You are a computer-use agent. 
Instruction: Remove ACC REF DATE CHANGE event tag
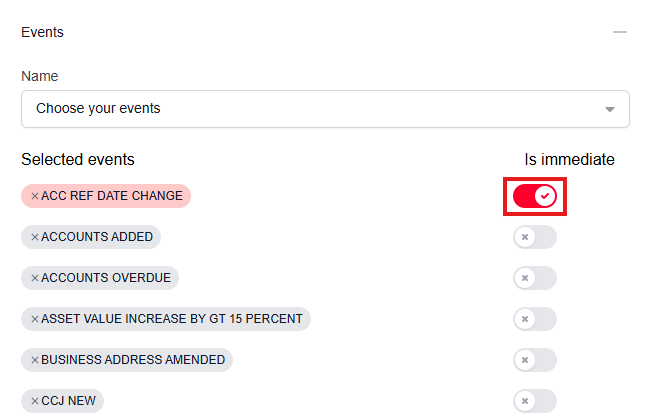tap(34, 196)
